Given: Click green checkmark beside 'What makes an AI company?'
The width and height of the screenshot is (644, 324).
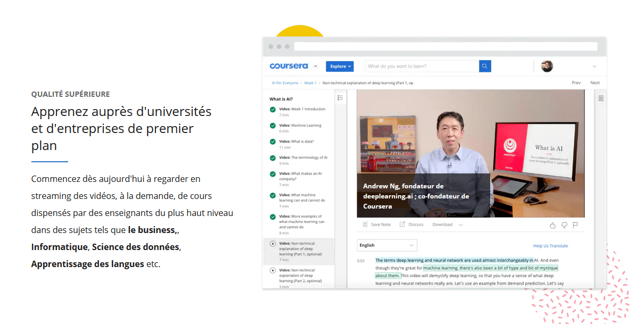Looking at the screenshot, I should 273,174.
